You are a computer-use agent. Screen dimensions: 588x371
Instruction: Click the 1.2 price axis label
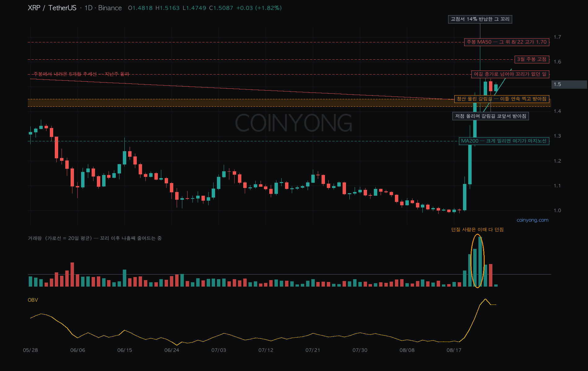click(x=557, y=161)
